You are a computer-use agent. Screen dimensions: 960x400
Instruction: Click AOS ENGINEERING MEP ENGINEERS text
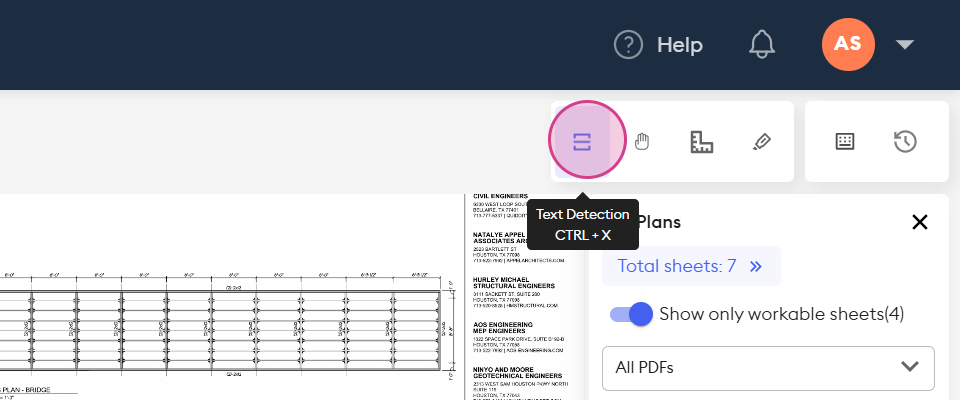pyautogui.click(x=503, y=328)
